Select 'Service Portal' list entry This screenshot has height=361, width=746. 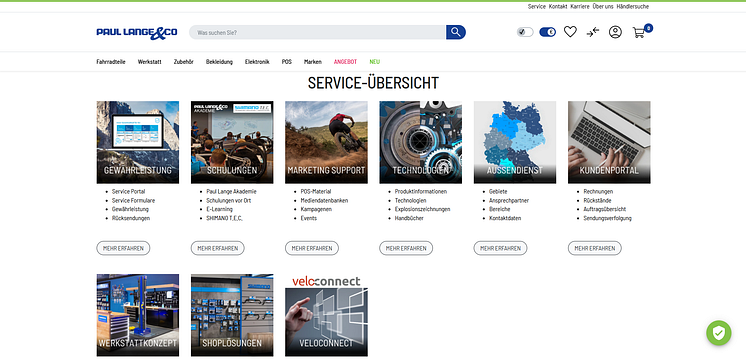128,192
